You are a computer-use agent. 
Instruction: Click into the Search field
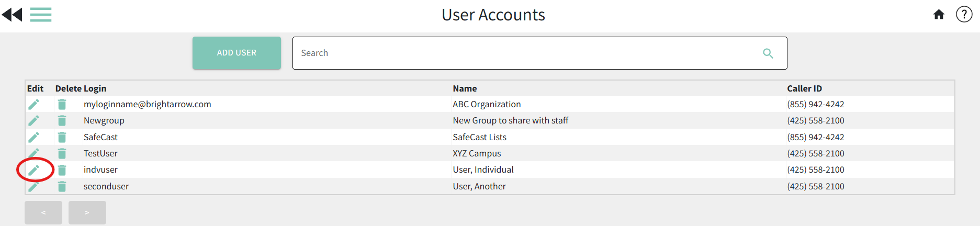[523, 53]
